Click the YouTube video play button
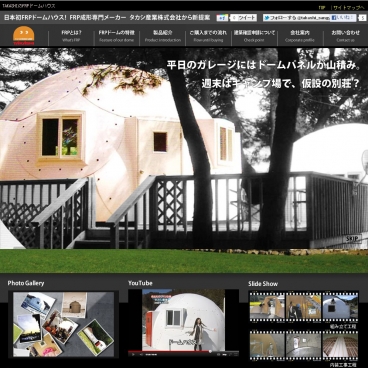Image resolution: width=368 pixels, height=368 pixels. [133, 354]
